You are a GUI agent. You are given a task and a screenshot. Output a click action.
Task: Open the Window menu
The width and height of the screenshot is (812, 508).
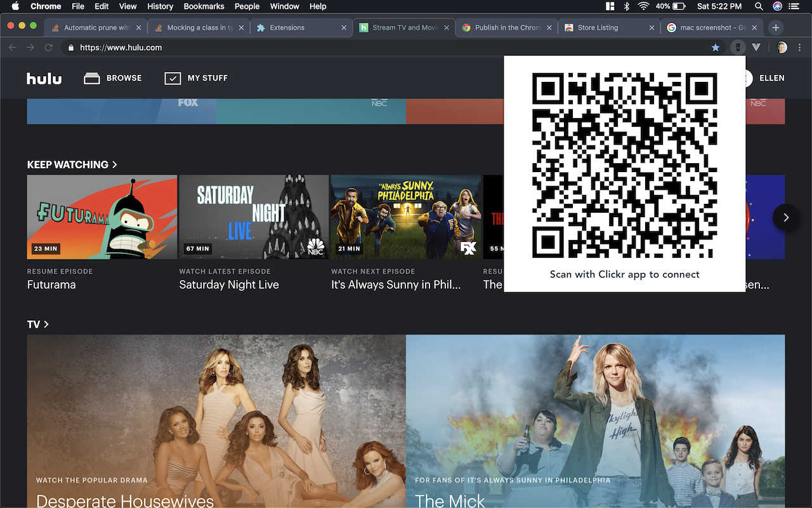click(285, 6)
